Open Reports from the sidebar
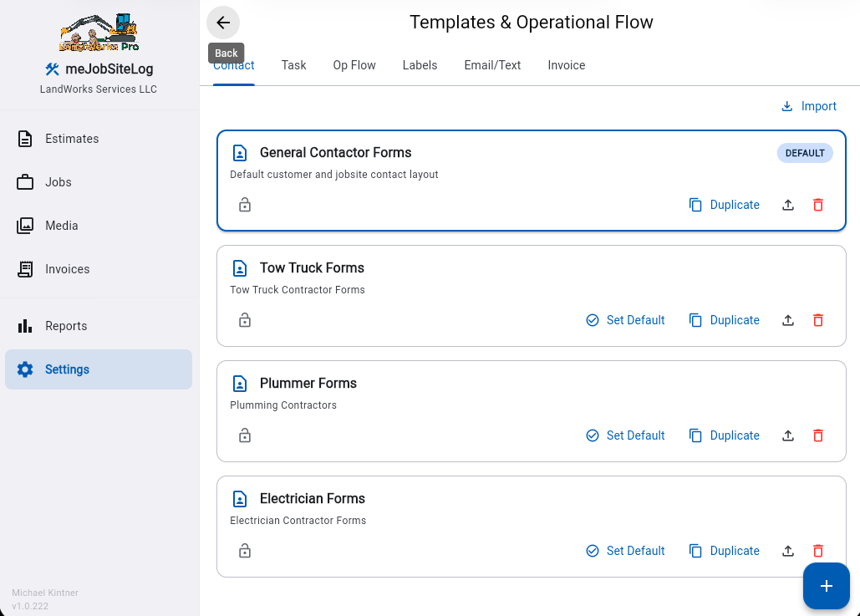Image resolution: width=860 pixels, height=616 pixels. pos(66,326)
